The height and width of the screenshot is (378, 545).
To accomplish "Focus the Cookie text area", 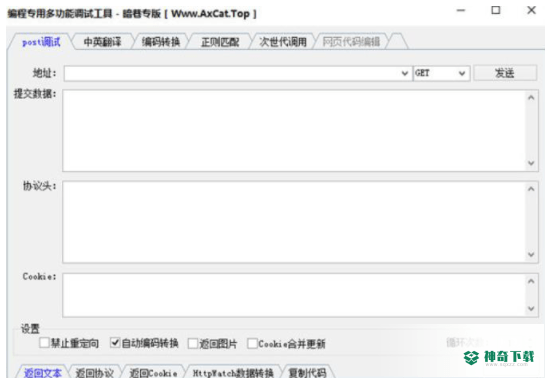I will pos(294,295).
